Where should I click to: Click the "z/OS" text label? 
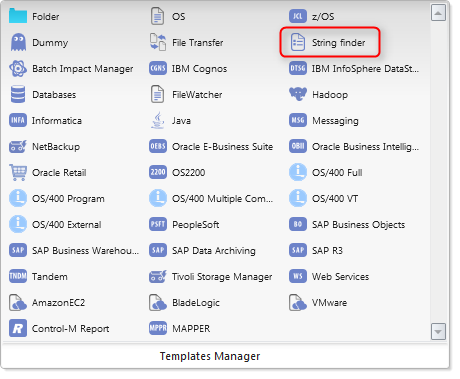323,16
